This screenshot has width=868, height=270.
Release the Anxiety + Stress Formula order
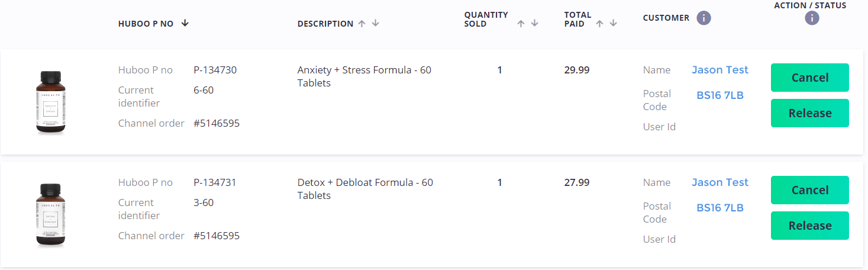809,113
